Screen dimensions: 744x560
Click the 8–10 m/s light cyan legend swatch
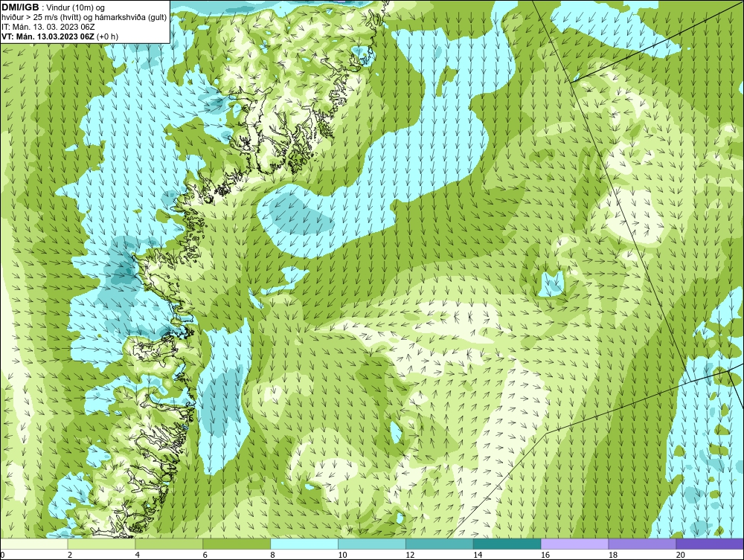click(304, 544)
